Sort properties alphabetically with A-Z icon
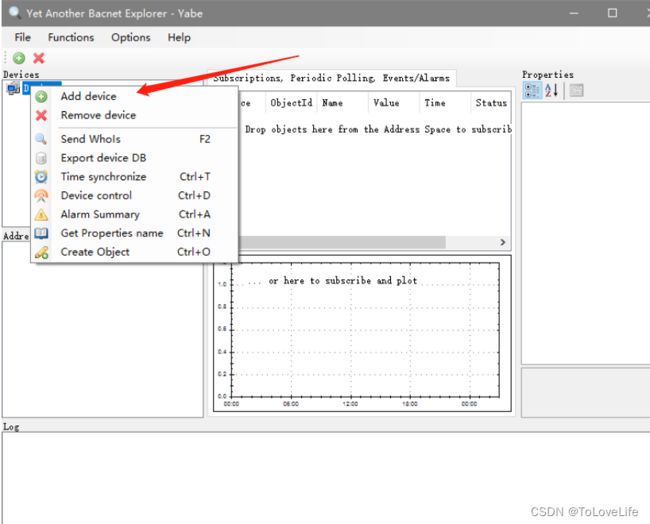 click(552, 90)
